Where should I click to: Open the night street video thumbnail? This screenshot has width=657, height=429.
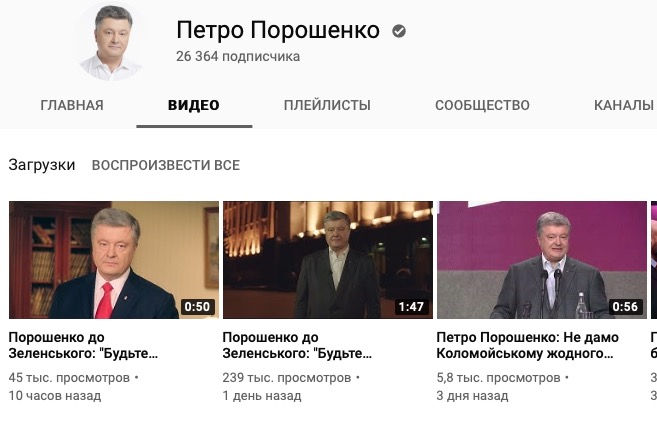[328, 260]
